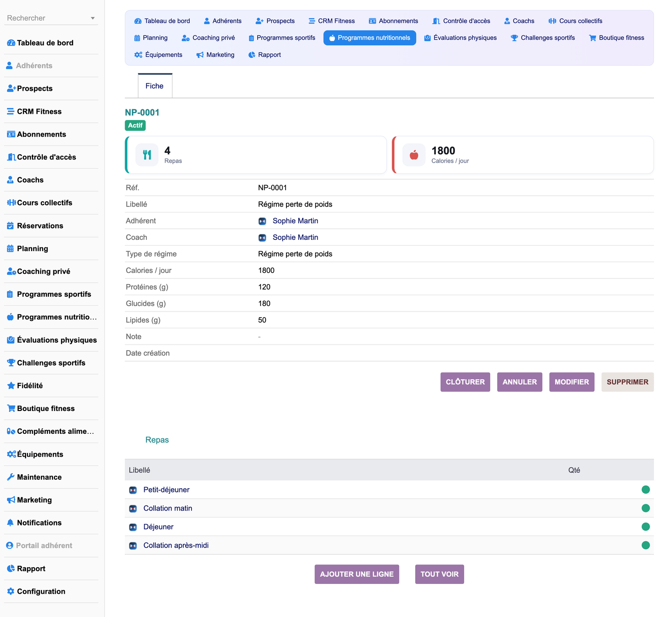Click the star icon beside Fidélité
The image size is (672, 617).
coord(11,385)
